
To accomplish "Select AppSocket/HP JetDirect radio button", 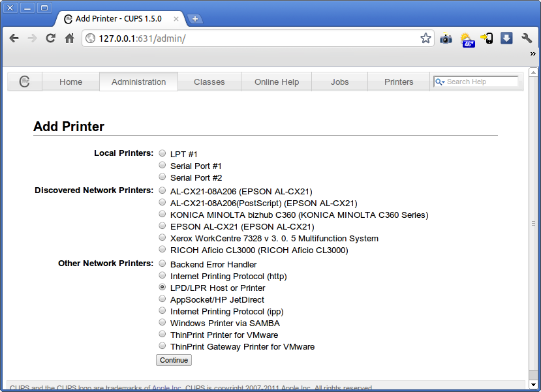I will click(x=162, y=299).
